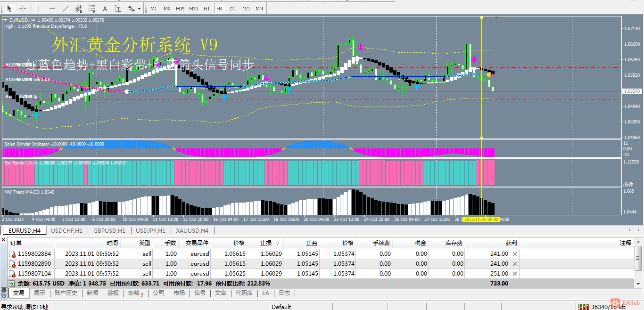
Task: Open the GBPUSD,H1 chart tab
Action: click(109, 230)
